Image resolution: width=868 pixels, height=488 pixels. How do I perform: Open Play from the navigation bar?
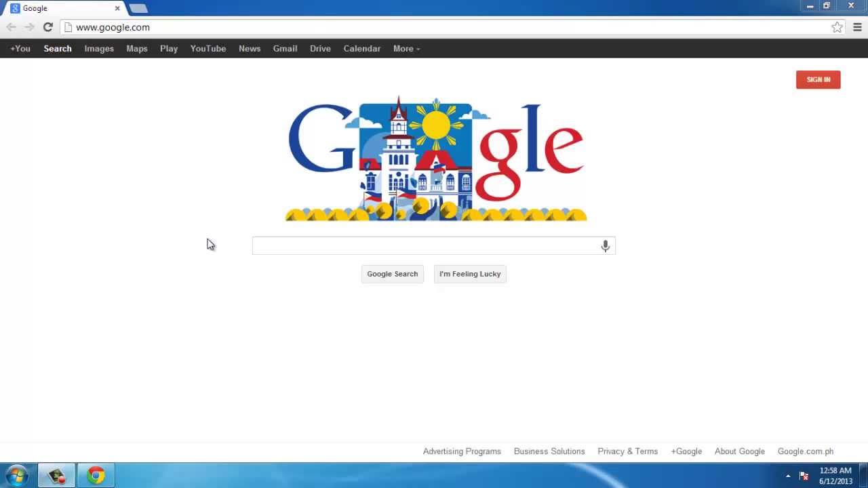[169, 48]
